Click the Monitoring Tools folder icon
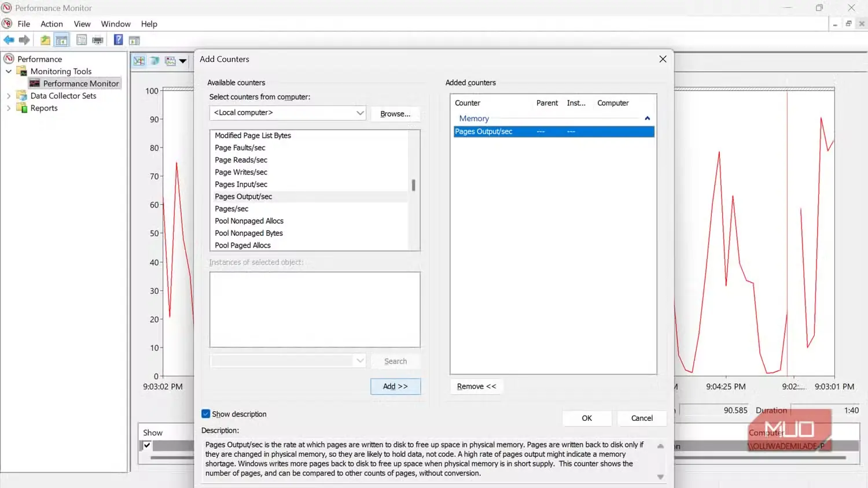 click(22, 71)
